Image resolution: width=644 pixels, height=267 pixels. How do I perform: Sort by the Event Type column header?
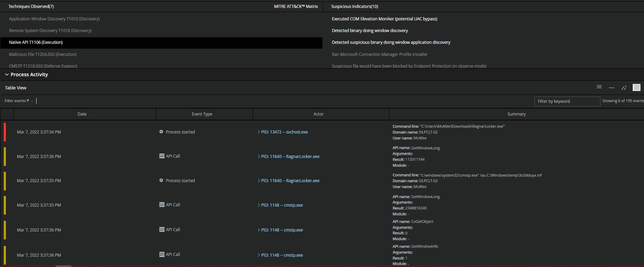point(202,114)
